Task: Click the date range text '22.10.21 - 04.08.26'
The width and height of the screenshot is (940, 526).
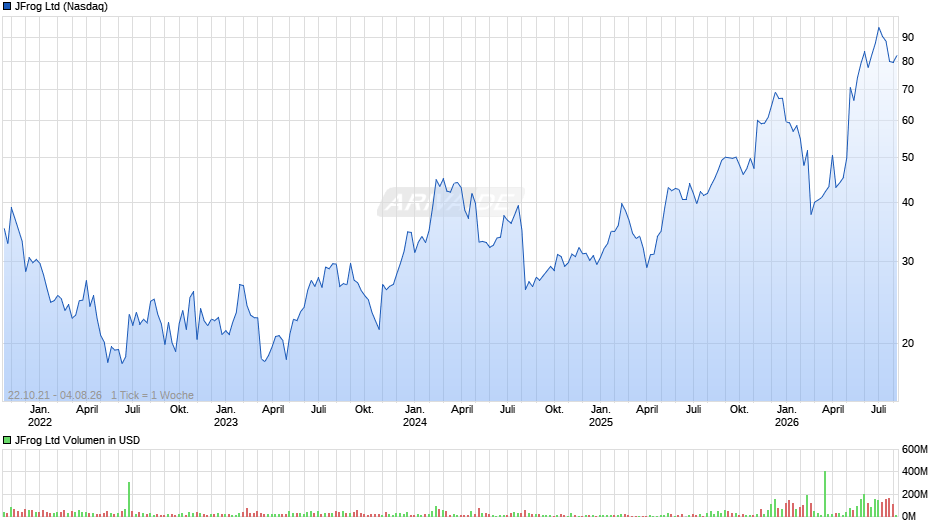Action: (55, 395)
